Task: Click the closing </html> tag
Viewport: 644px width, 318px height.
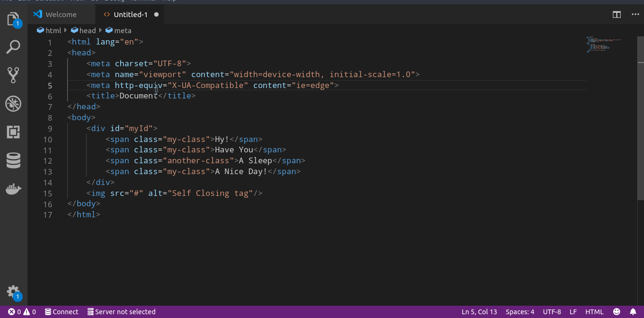Action: coord(84,216)
